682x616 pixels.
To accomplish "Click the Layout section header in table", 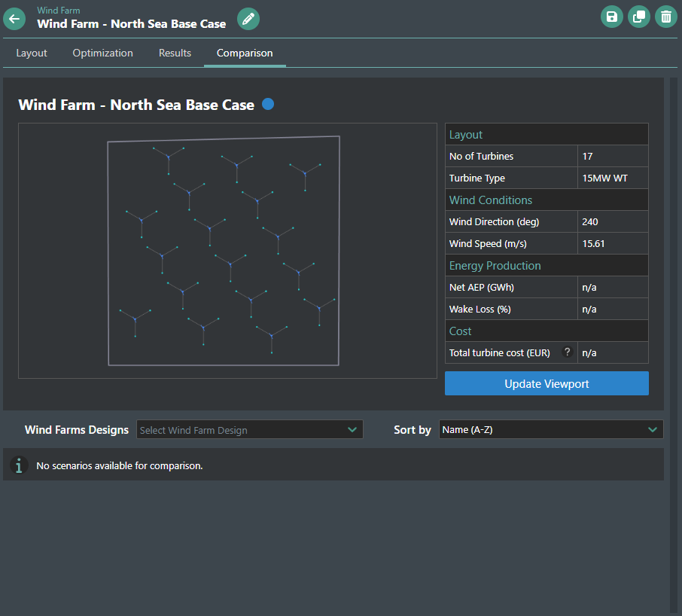I will click(x=547, y=135).
